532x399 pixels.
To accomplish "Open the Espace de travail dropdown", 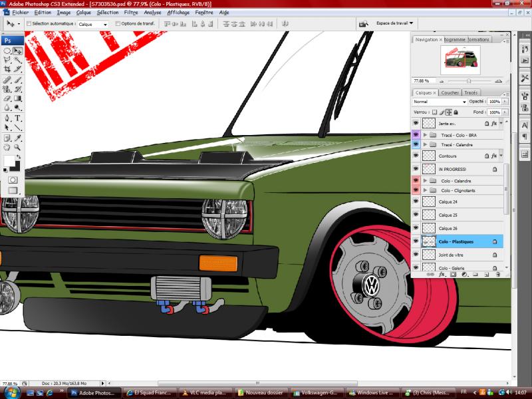I will (394, 23).
